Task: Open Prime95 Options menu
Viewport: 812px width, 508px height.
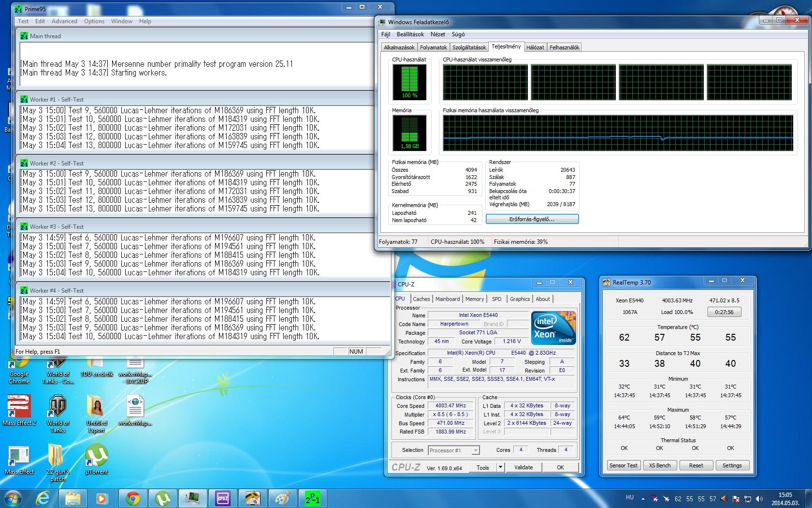Action: (94, 21)
